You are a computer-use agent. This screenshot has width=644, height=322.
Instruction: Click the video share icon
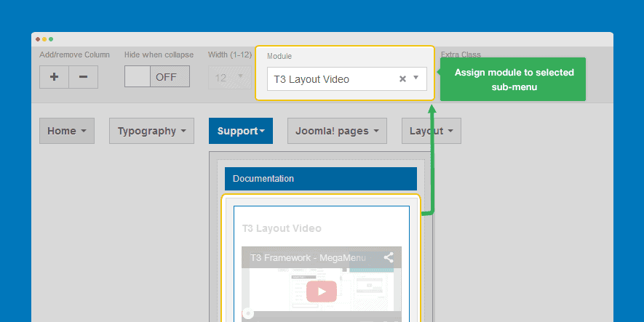pos(389,257)
